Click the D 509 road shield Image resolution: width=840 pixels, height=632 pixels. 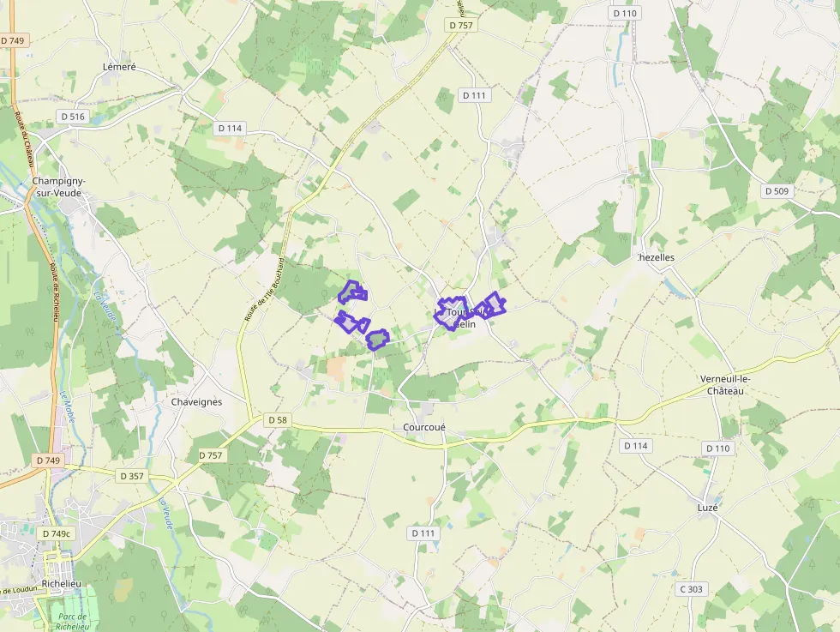click(x=777, y=191)
